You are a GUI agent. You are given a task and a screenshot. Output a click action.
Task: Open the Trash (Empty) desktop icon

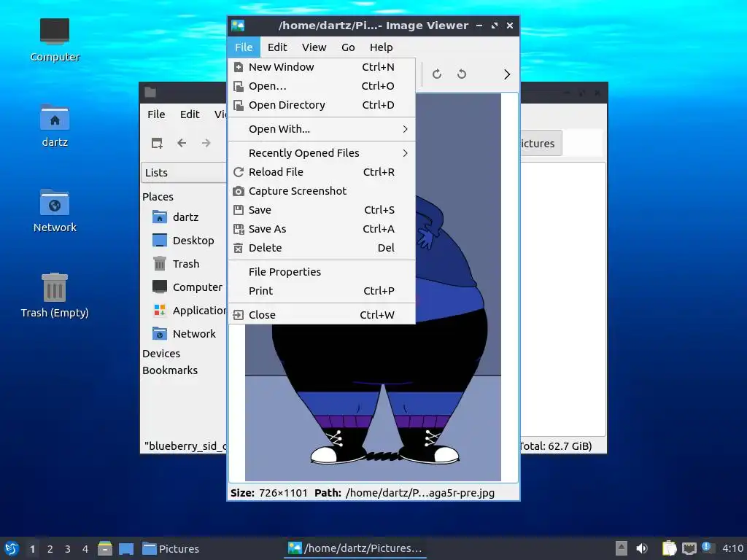[x=54, y=296]
